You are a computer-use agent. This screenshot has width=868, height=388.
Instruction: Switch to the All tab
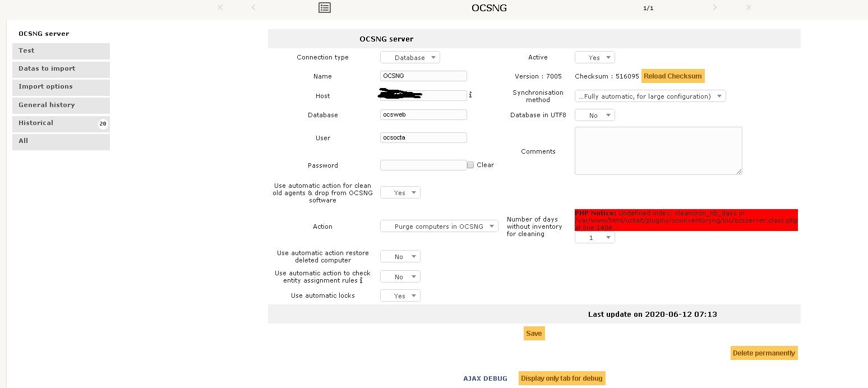61,141
